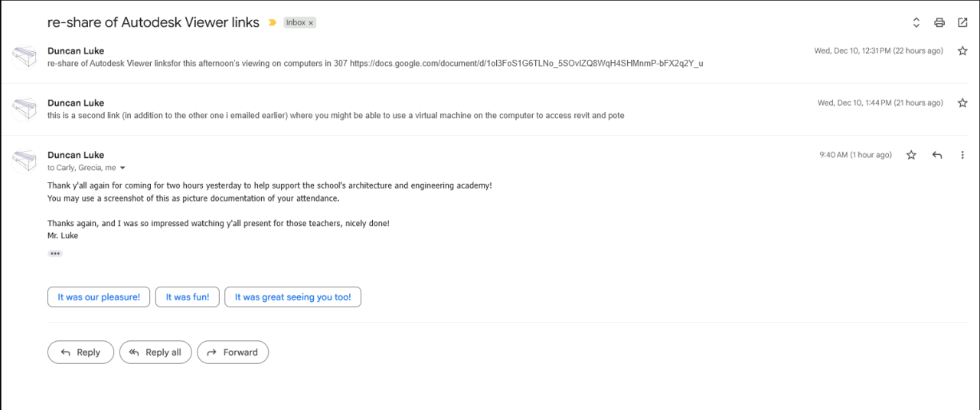Choose "It was fun!" smart reply
980x410 pixels.
point(188,297)
